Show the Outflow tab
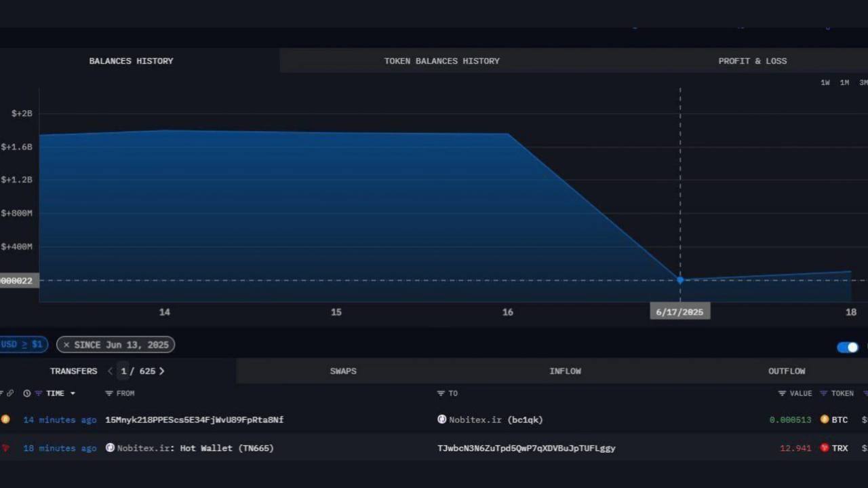 (787, 371)
